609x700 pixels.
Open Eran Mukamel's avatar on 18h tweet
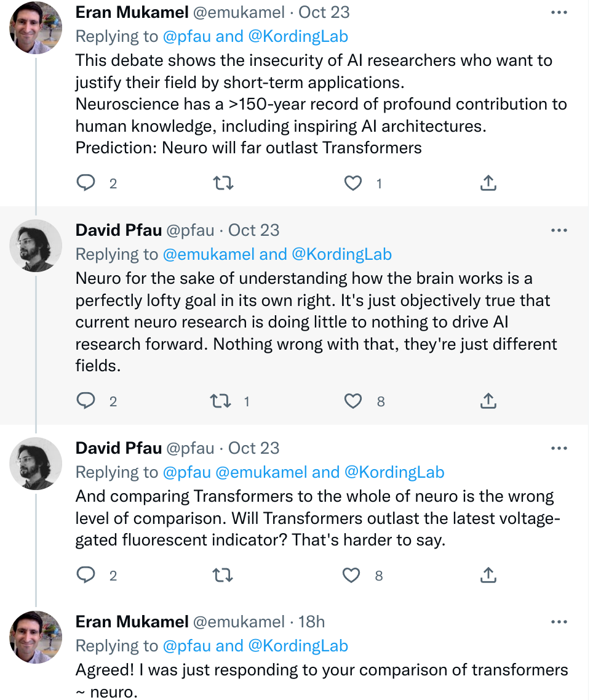(x=36, y=637)
